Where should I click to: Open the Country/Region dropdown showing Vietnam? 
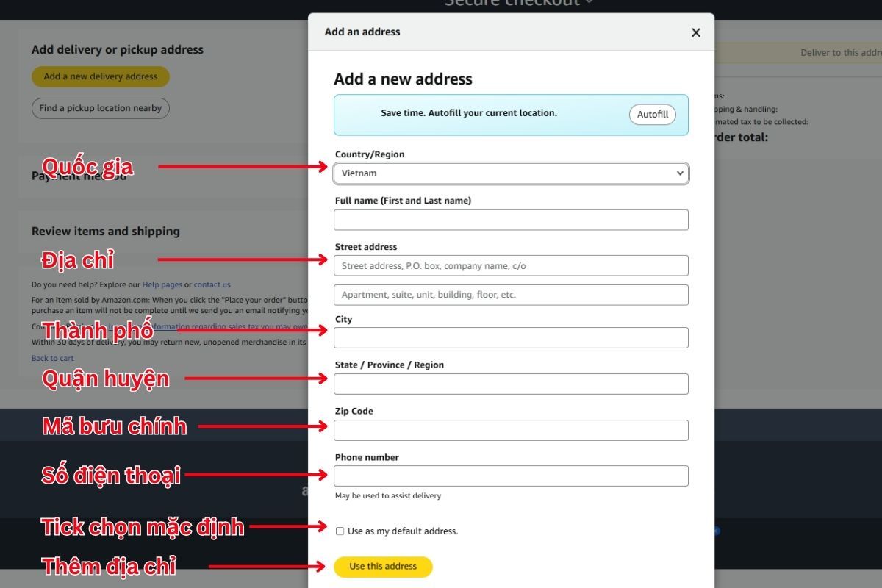tap(511, 173)
